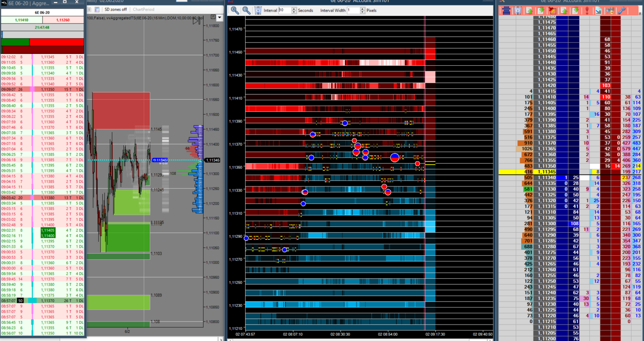Click the blue wrench settings icon in DOM toolbar
The height and width of the screenshot is (341, 644).
622,10
